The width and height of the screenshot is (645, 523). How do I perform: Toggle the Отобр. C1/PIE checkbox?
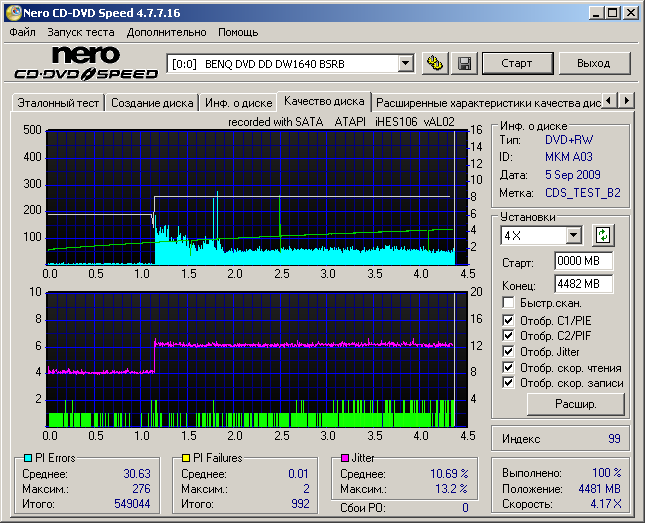(509, 320)
